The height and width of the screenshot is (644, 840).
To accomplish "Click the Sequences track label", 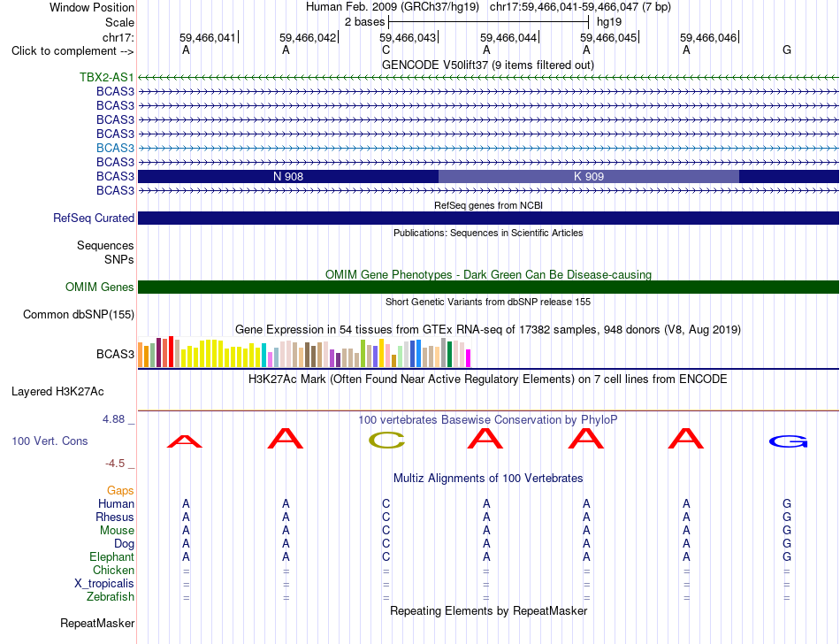I will pos(105,245).
